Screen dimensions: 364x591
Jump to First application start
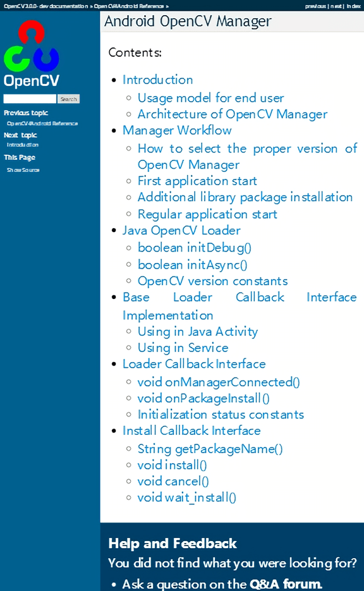[197, 181]
